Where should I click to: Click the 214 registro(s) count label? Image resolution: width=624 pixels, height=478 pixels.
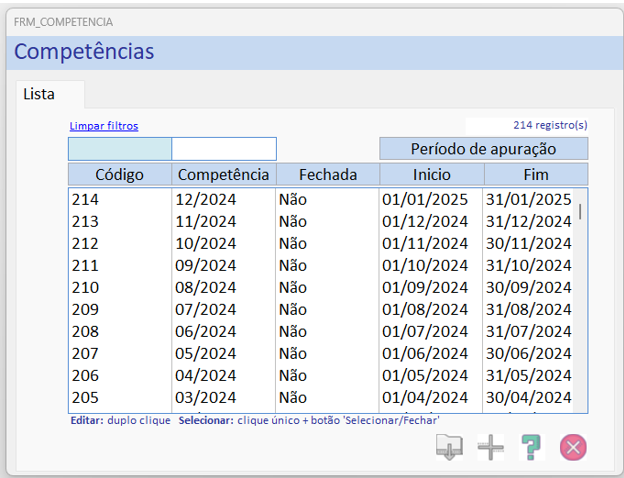[550, 125]
